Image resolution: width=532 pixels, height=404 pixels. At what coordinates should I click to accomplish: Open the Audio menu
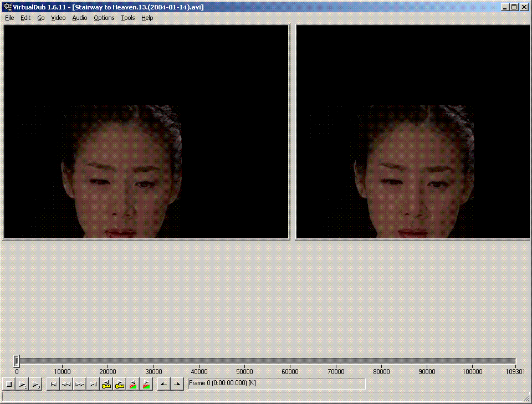pos(80,18)
